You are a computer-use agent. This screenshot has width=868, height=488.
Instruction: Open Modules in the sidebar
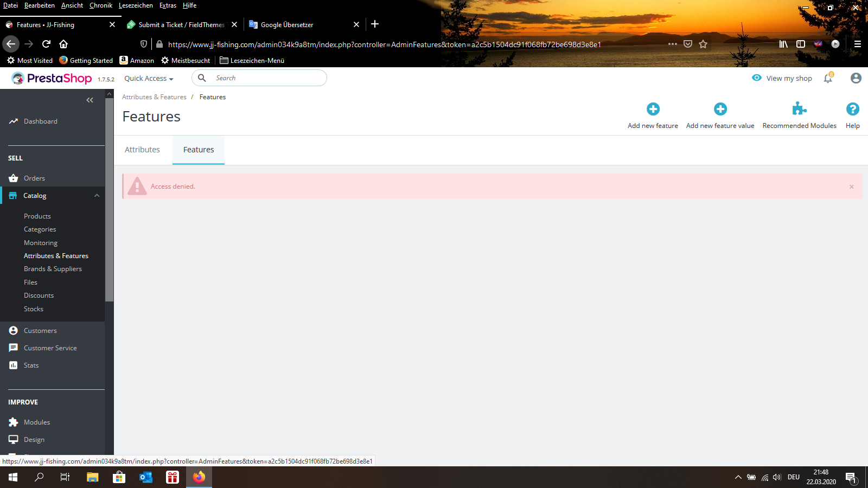(x=37, y=422)
